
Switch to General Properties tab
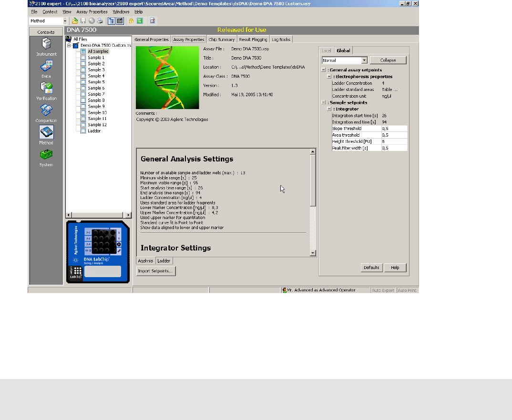[x=152, y=40]
